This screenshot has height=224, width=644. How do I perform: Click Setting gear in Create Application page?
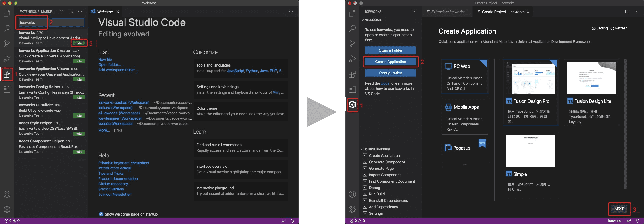tap(600, 28)
